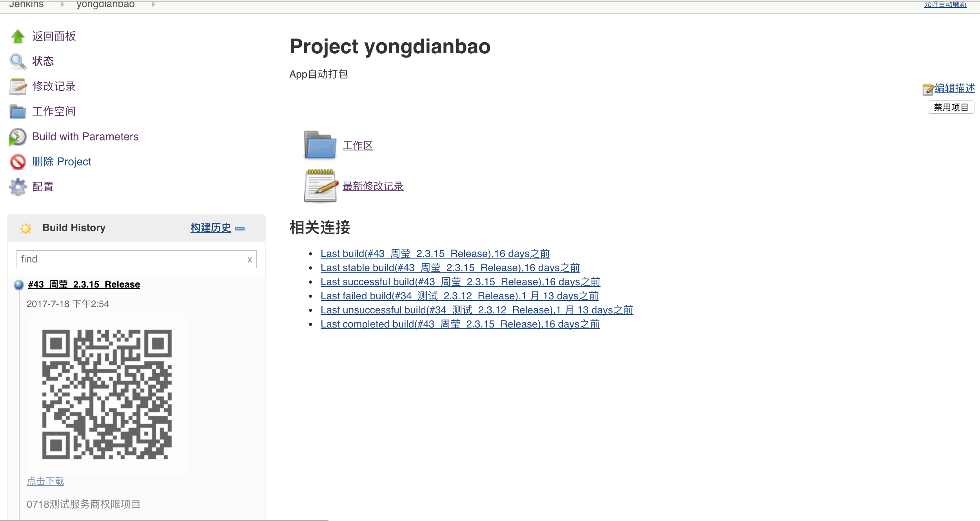The width and height of the screenshot is (980, 521).
Task: Click the 最新修改记录 notepad icon
Action: (x=321, y=186)
